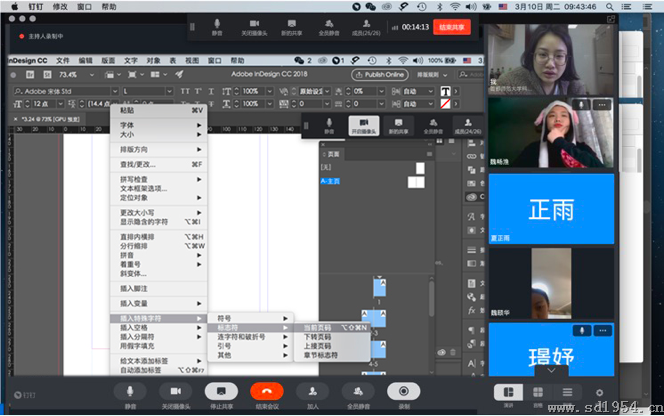Toggle show hidden characters menu entry
The image size is (664, 416).
tap(158, 221)
